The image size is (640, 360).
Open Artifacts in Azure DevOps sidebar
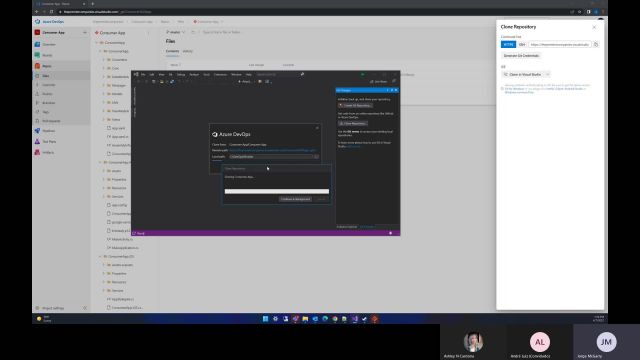[48, 153]
